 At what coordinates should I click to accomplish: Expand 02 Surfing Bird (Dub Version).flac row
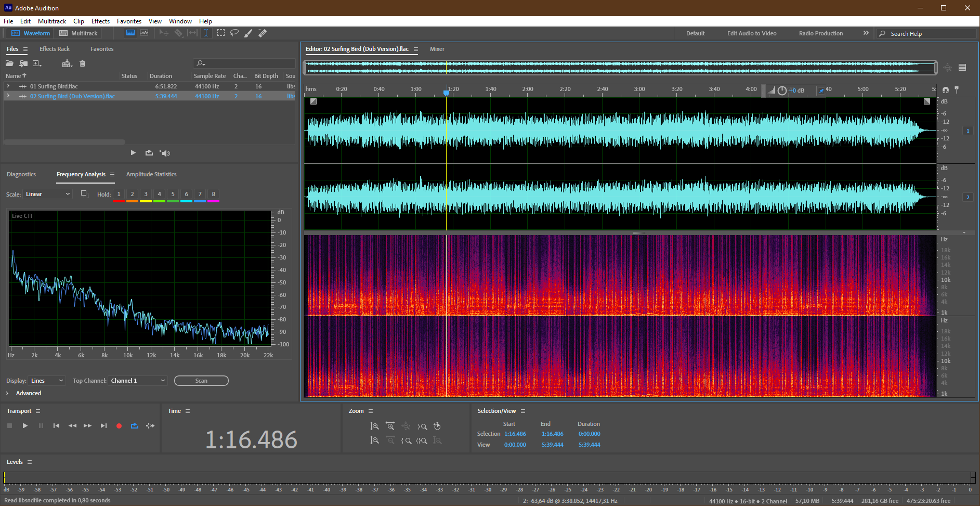tap(8, 96)
